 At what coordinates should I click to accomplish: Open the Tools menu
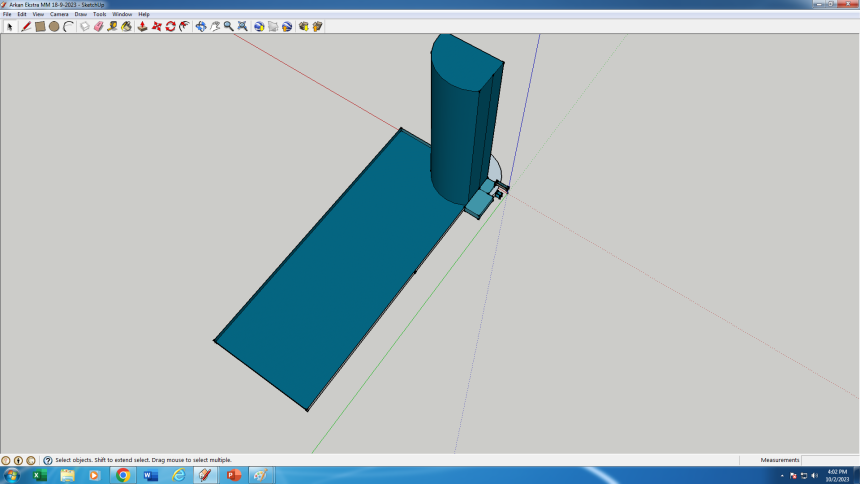point(100,14)
